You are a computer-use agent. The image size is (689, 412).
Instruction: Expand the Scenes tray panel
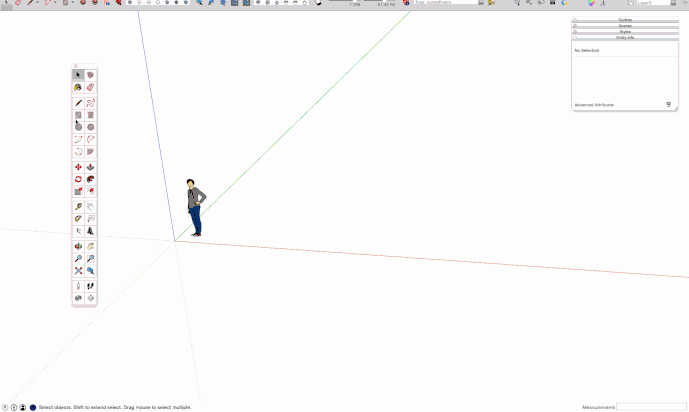pyautogui.click(x=625, y=26)
